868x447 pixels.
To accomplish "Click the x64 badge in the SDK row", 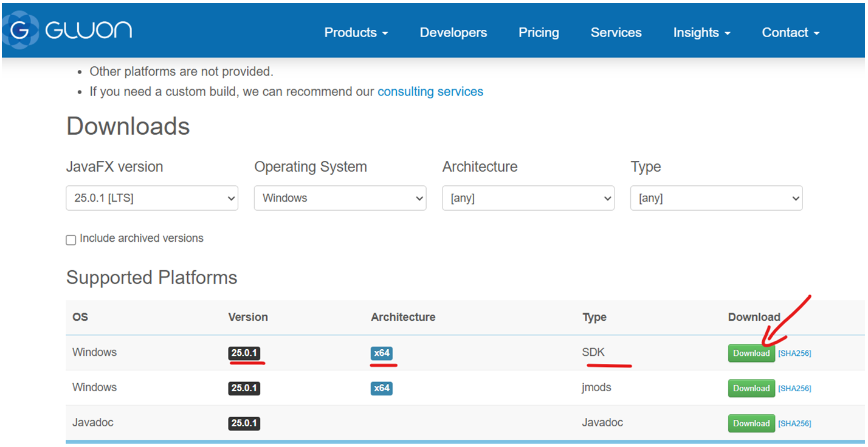I will (x=382, y=353).
